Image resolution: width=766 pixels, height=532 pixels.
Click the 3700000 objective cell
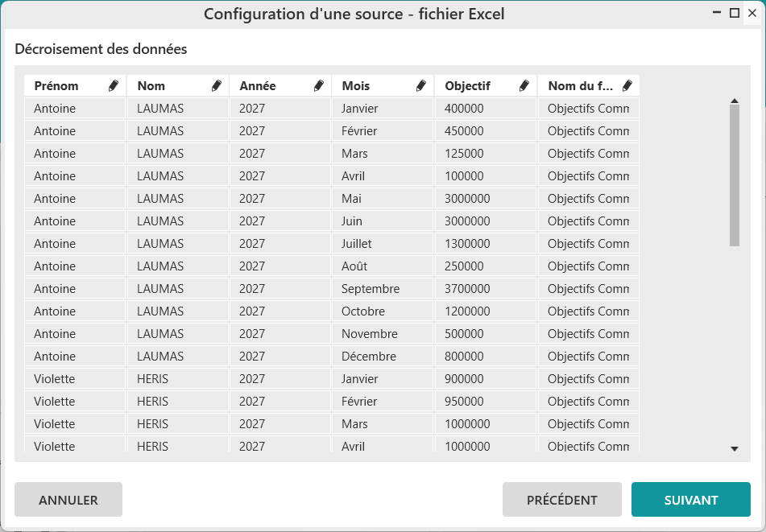point(486,288)
